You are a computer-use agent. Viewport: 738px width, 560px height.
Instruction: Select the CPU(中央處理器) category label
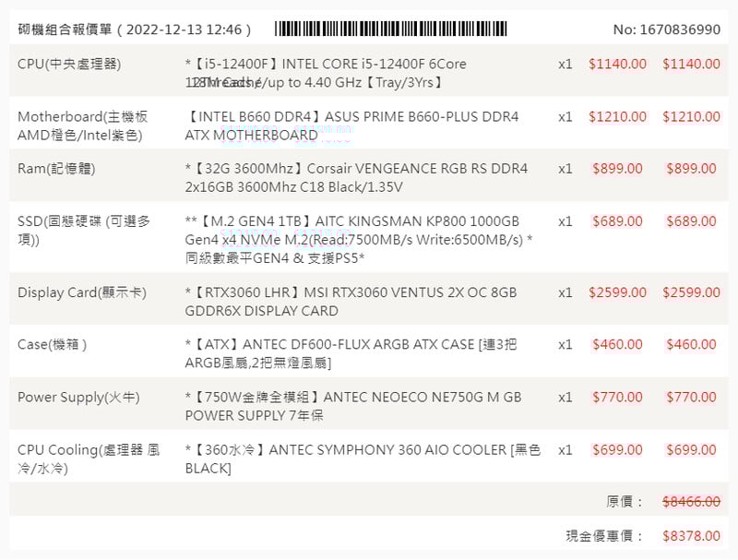click(x=69, y=64)
